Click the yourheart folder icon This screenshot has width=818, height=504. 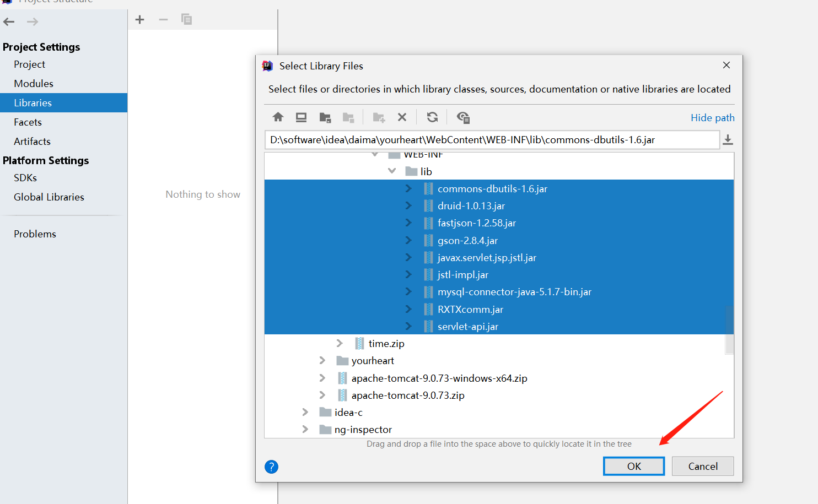342,361
